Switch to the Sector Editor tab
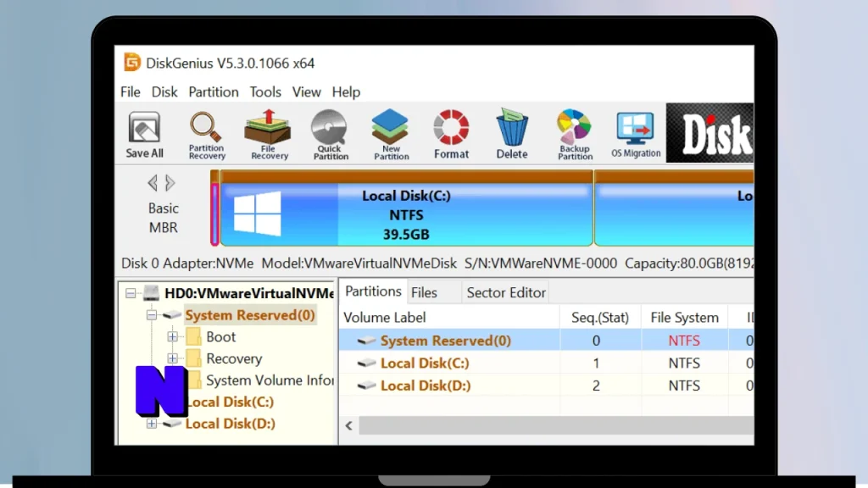This screenshot has width=868, height=488. click(506, 292)
